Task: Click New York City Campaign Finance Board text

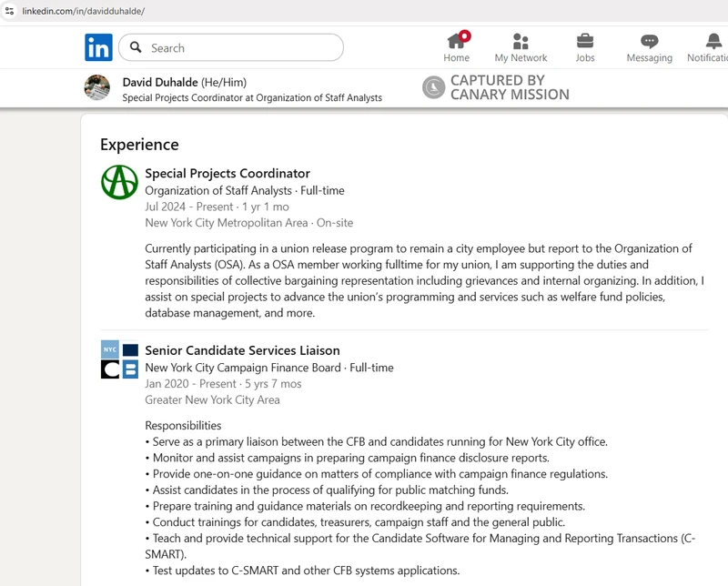Action: pos(243,368)
